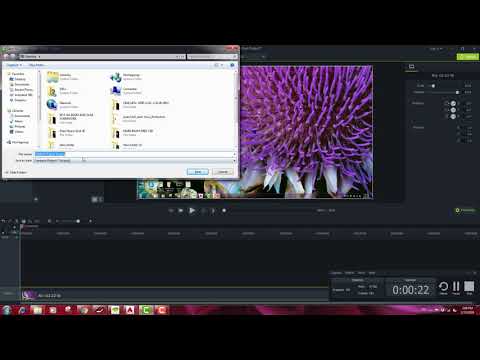Click the green Share button in Camtasia
Viewport: 480px width, 360px height.
click(x=468, y=57)
